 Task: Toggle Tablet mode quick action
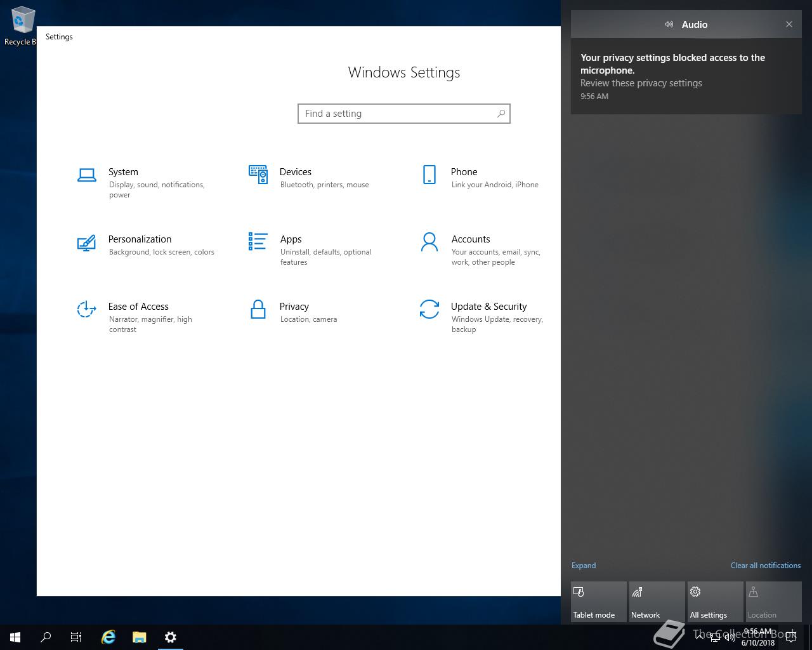click(599, 602)
